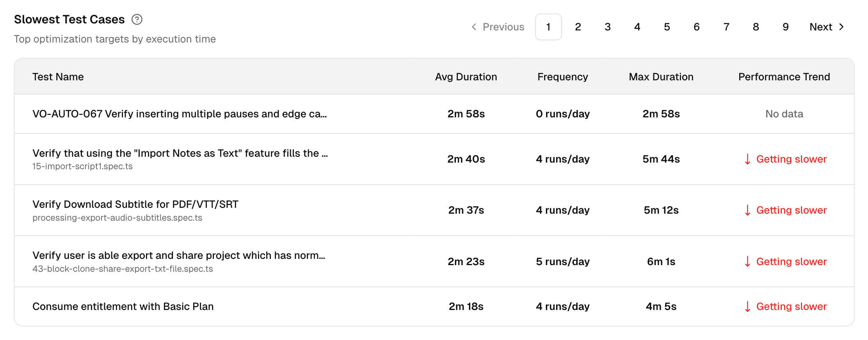This screenshot has width=868, height=340.
Task: Click the 4m 5s max duration
Action: [x=661, y=306]
